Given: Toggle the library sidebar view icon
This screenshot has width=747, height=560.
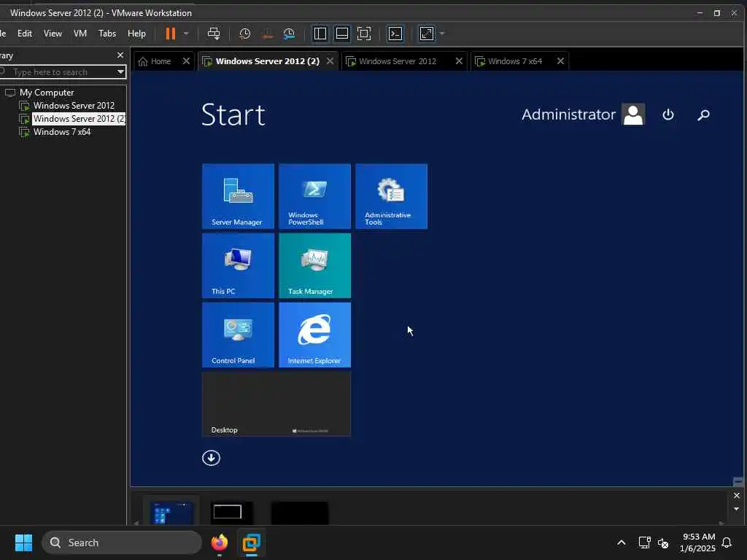Looking at the screenshot, I should tap(320, 34).
